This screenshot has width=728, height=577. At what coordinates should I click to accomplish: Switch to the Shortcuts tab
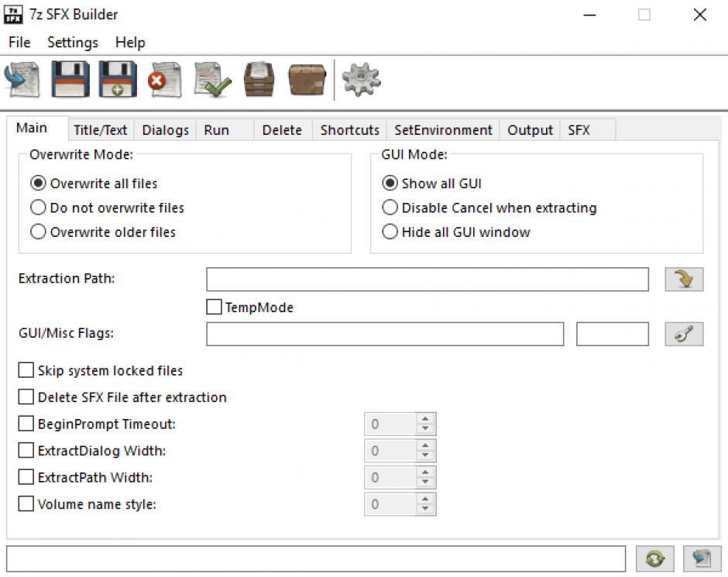point(349,130)
